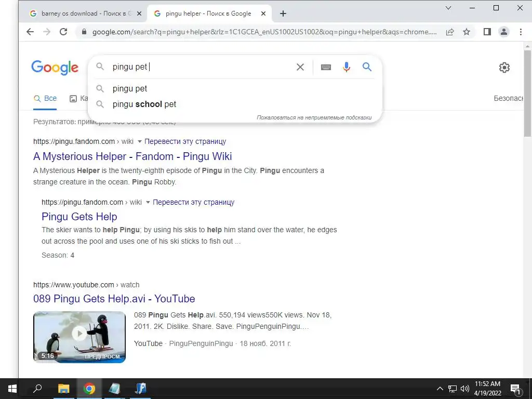
Task: Open Google search settings gear
Action: (504, 68)
